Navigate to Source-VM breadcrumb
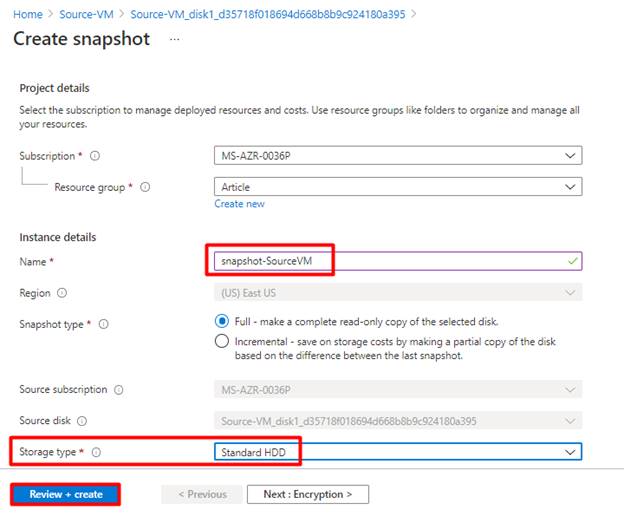 [x=86, y=14]
